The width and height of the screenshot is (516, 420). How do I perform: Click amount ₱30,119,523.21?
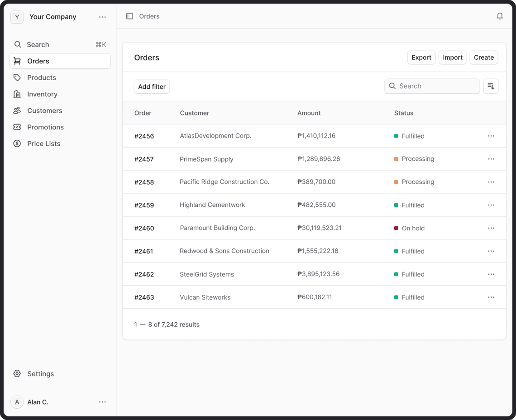[x=319, y=228]
